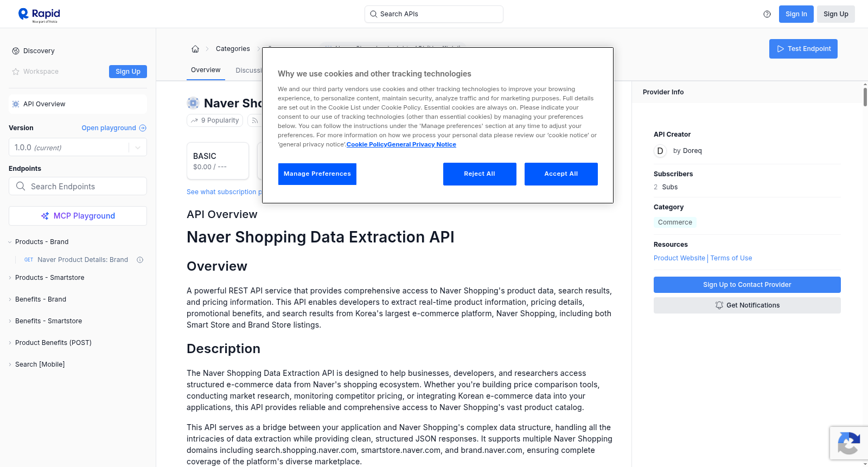Click the RSS feed icon badge
Viewport: 868px width, 467px height.
click(254, 120)
